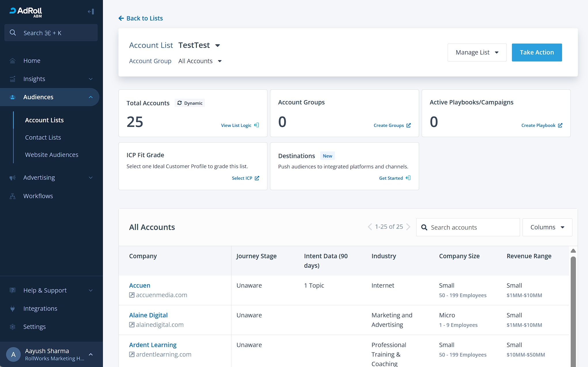Open Website Audiences in sidebar
The image size is (588, 367).
tap(52, 155)
